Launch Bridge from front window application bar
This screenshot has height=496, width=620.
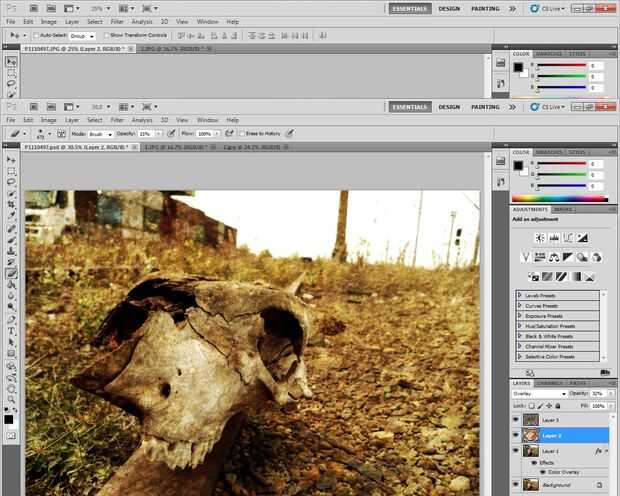(x=34, y=107)
